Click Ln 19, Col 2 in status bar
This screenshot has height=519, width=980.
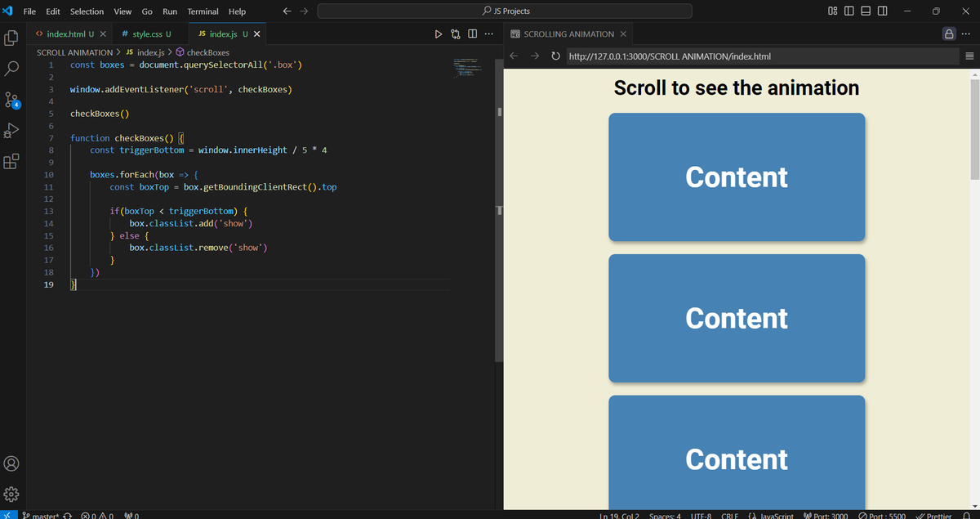618,516
